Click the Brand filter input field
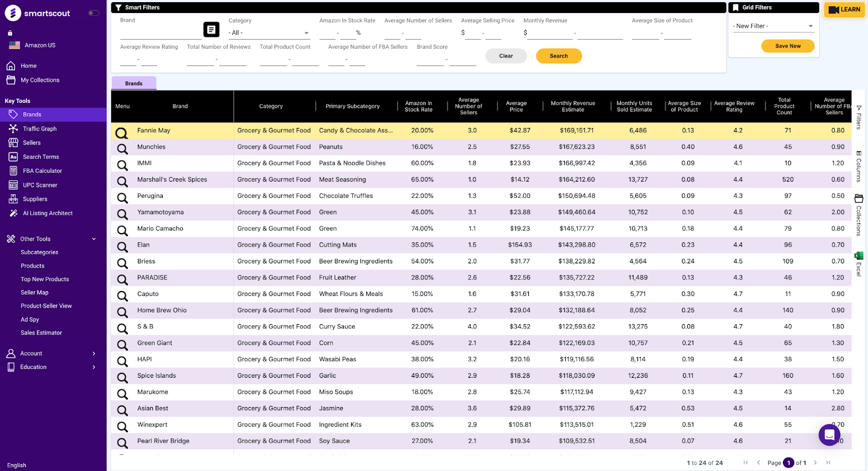Image resolution: width=868 pixels, height=471 pixels. pyautogui.click(x=161, y=33)
